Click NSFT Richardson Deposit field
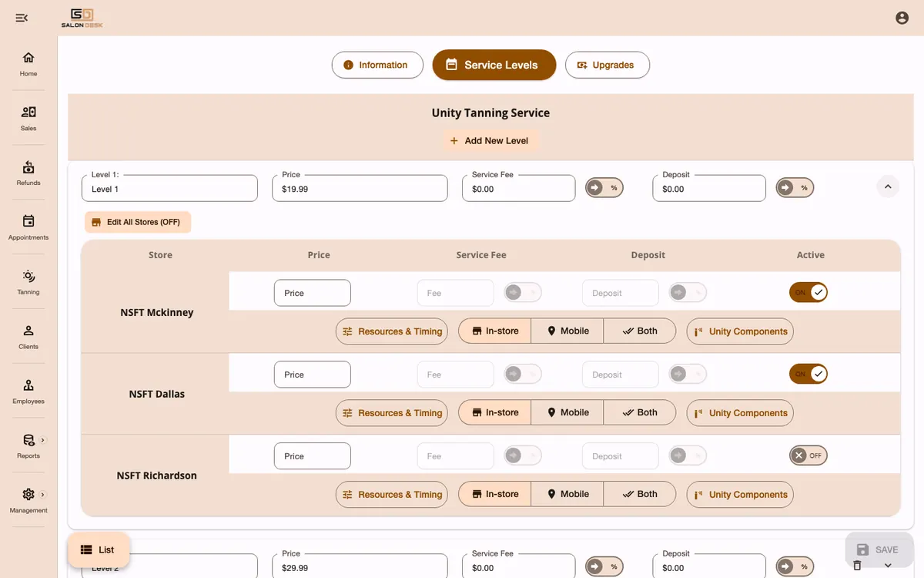This screenshot has height=578, width=924. pyautogui.click(x=621, y=456)
